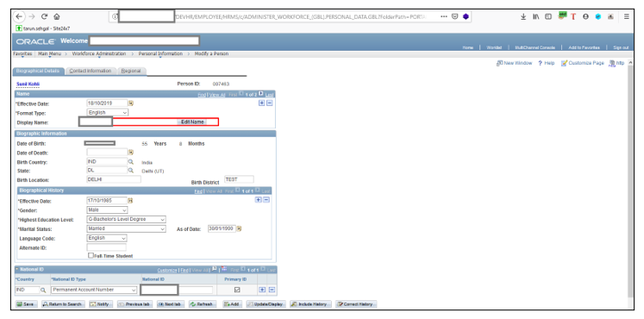The image size is (644, 319).
Task: Delete row in Biographical History section
Action: point(266,199)
